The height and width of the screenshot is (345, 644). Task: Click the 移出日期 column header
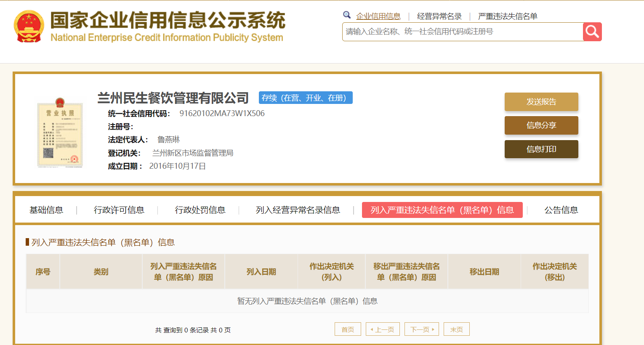click(484, 272)
